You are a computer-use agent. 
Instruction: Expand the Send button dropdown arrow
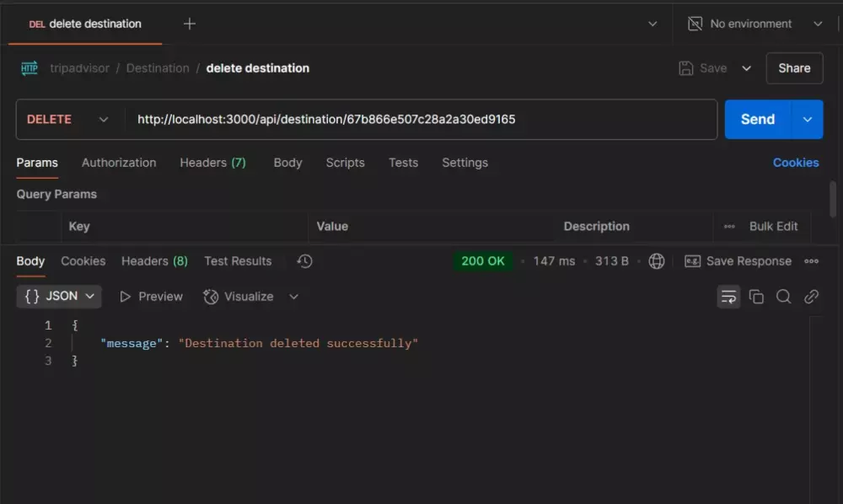(808, 120)
